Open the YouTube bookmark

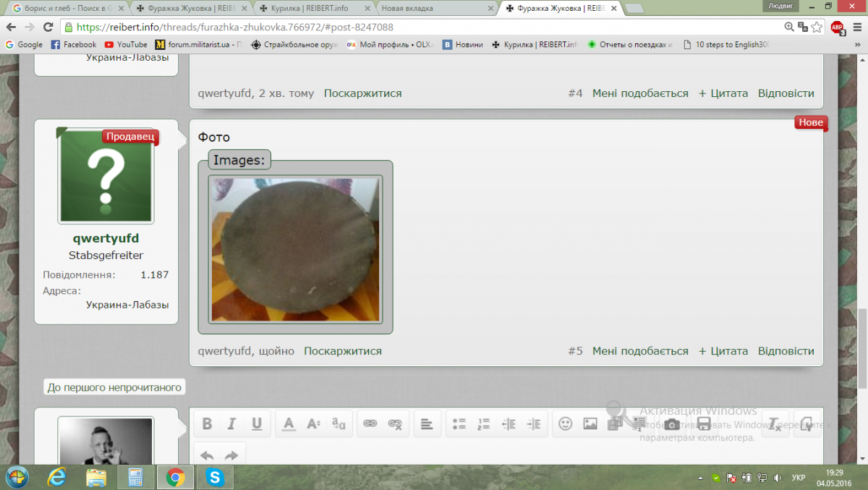[x=126, y=44]
